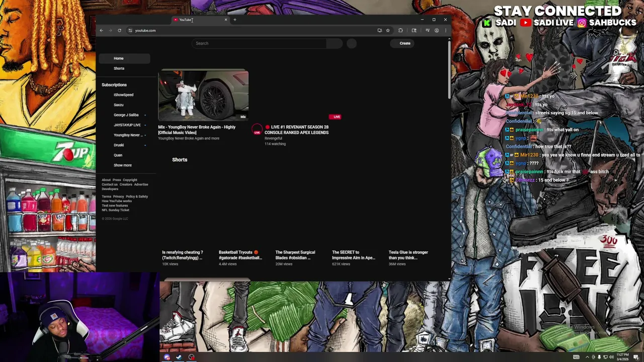Image resolution: width=644 pixels, height=362 pixels.
Task: Click the Copyright footer link
Action: click(130, 180)
